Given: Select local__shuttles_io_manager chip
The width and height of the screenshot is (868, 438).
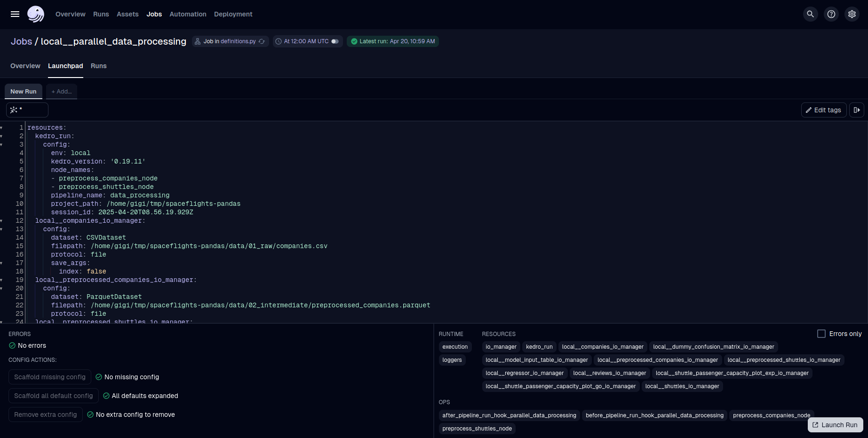Looking at the screenshot, I should click(682, 386).
